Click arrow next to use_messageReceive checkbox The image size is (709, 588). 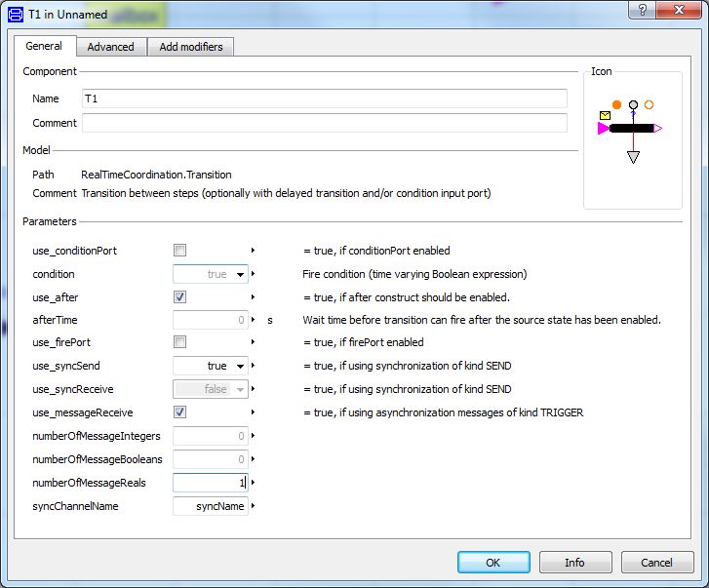254,412
